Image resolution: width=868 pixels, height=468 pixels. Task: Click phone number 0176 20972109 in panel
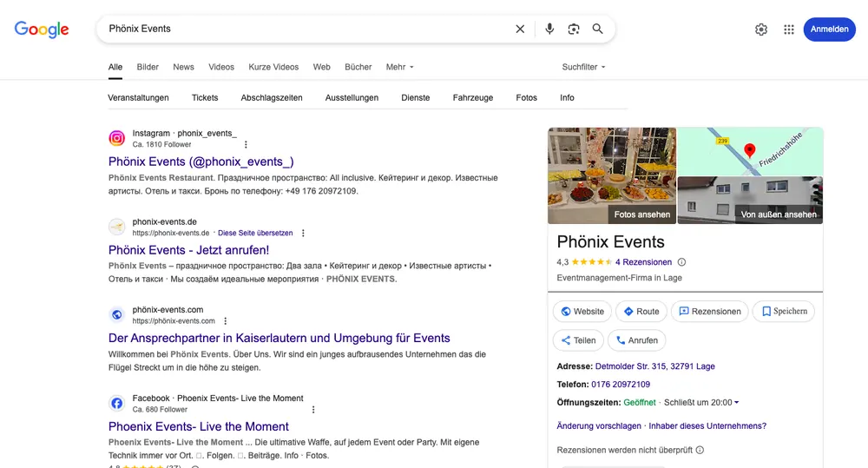pyautogui.click(x=621, y=385)
